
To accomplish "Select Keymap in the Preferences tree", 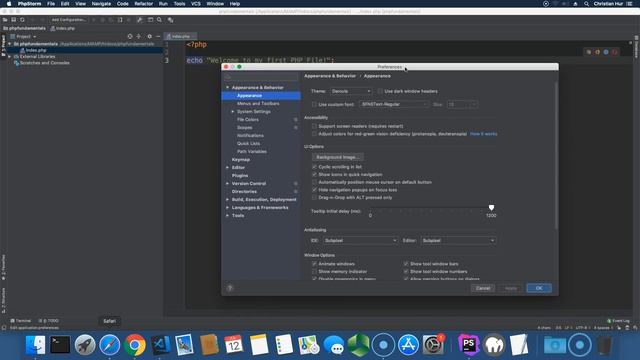I will (x=241, y=160).
